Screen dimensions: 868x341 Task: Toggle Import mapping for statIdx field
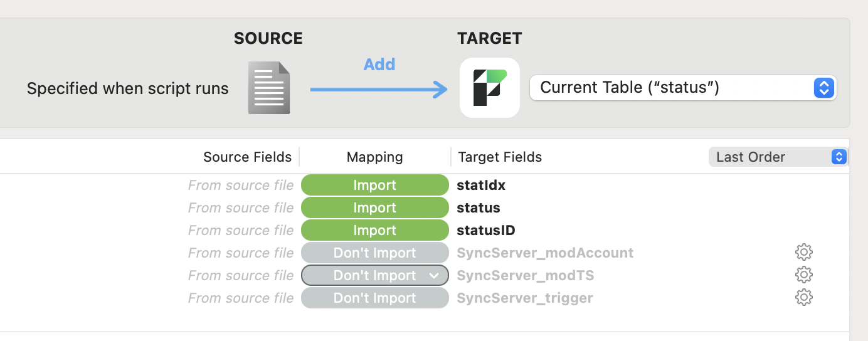point(374,186)
